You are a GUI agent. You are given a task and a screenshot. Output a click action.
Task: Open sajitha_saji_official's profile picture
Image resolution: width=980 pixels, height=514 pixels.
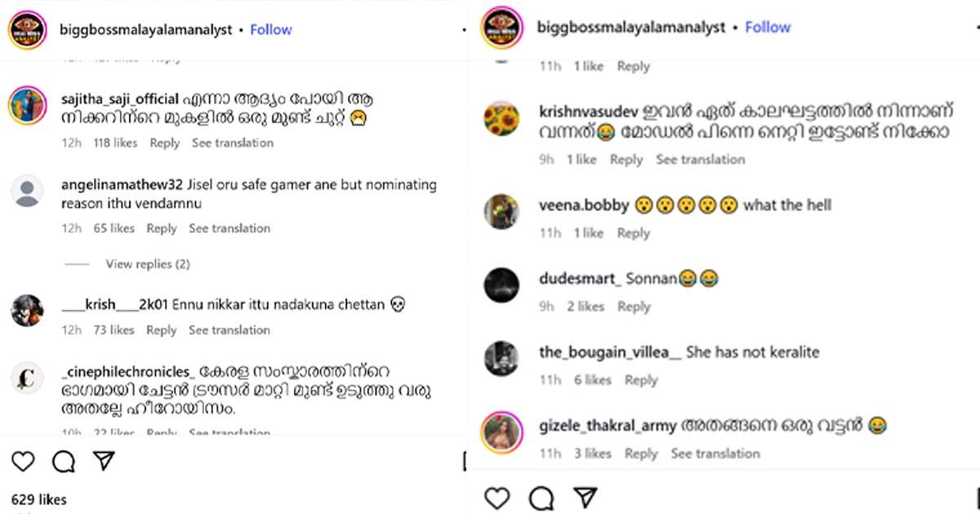pyautogui.click(x=27, y=107)
